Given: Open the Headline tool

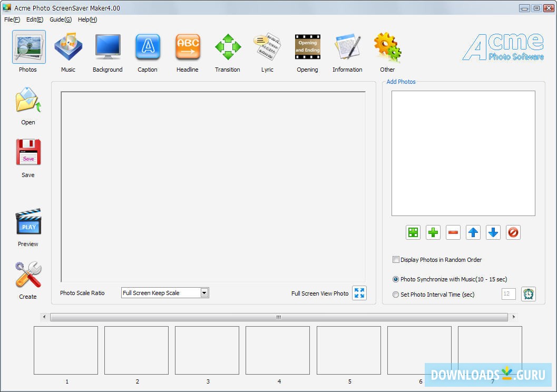Looking at the screenshot, I should [188, 47].
